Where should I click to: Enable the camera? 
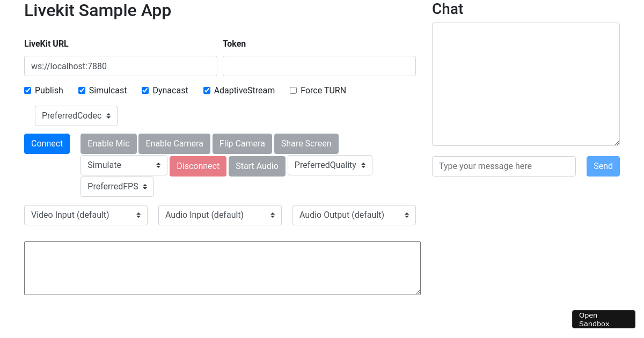[x=174, y=143]
